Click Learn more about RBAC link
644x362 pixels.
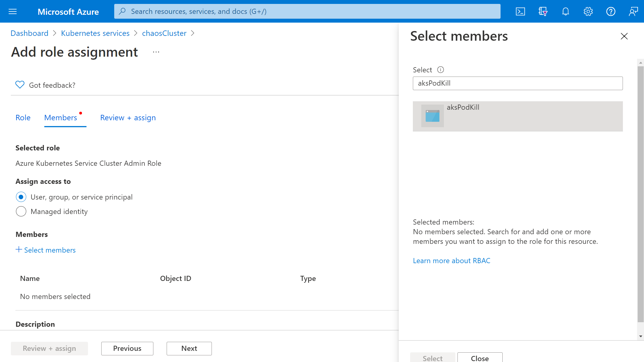[452, 260]
